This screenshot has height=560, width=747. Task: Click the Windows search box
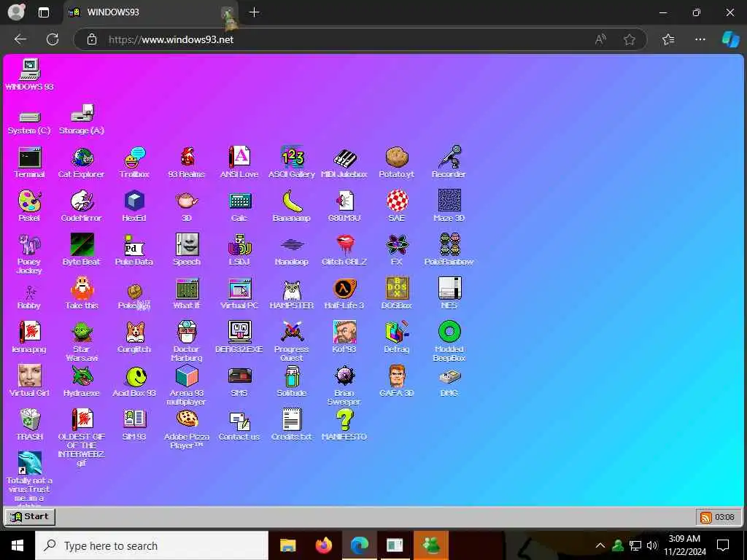pos(152,545)
